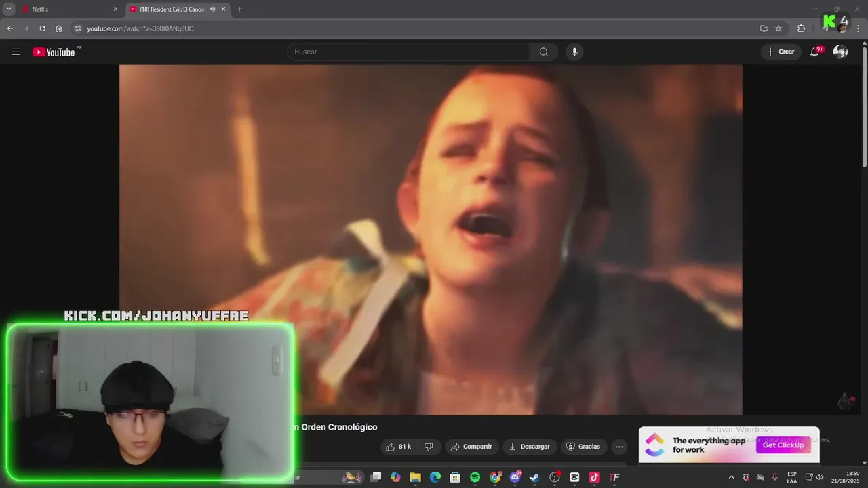Focus the Buscar search field

pos(408,52)
